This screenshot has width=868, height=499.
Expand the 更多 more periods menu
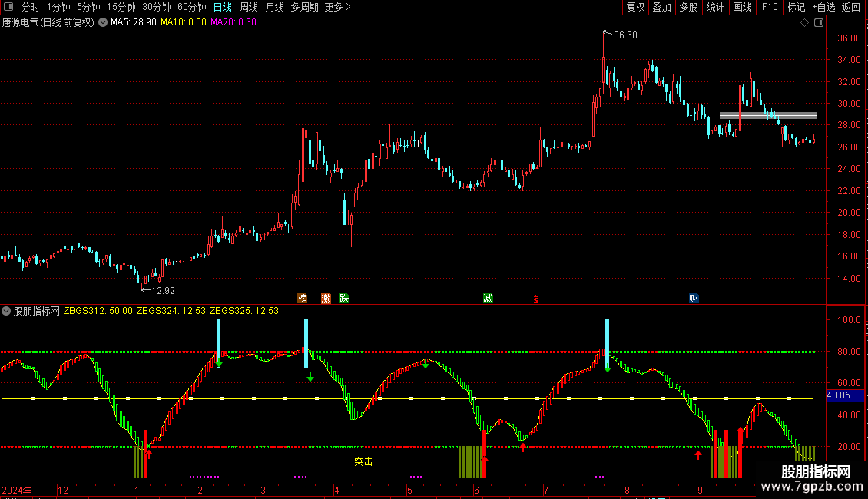tap(337, 7)
